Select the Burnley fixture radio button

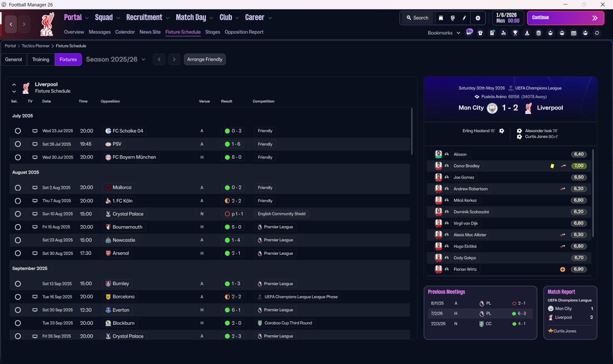click(18, 284)
